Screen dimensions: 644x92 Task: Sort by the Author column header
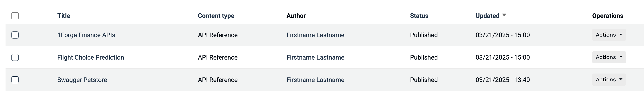pos(296,16)
